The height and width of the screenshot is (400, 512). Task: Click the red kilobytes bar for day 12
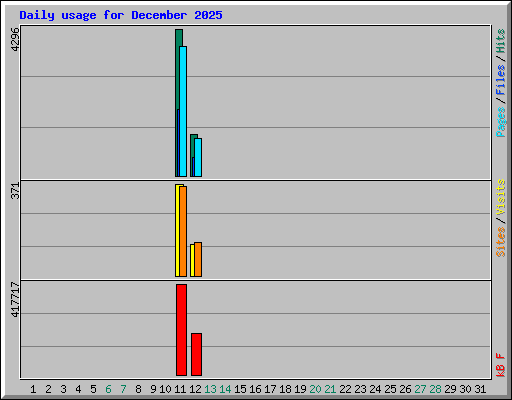(x=196, y=354)
